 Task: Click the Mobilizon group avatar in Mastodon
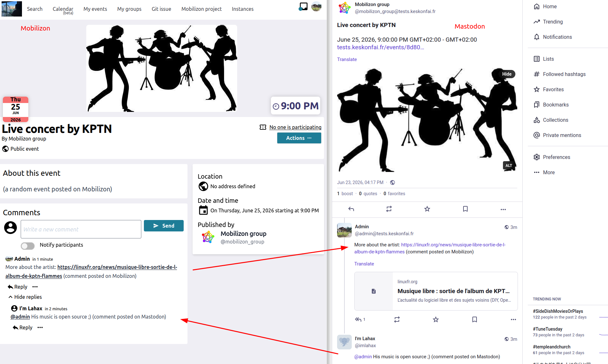tap(344, 8)
